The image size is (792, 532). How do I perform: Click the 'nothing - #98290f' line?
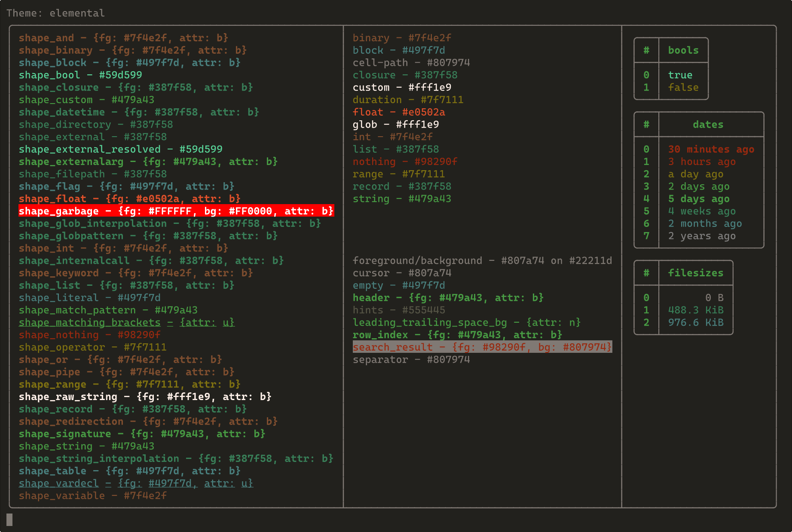(405, 162)
